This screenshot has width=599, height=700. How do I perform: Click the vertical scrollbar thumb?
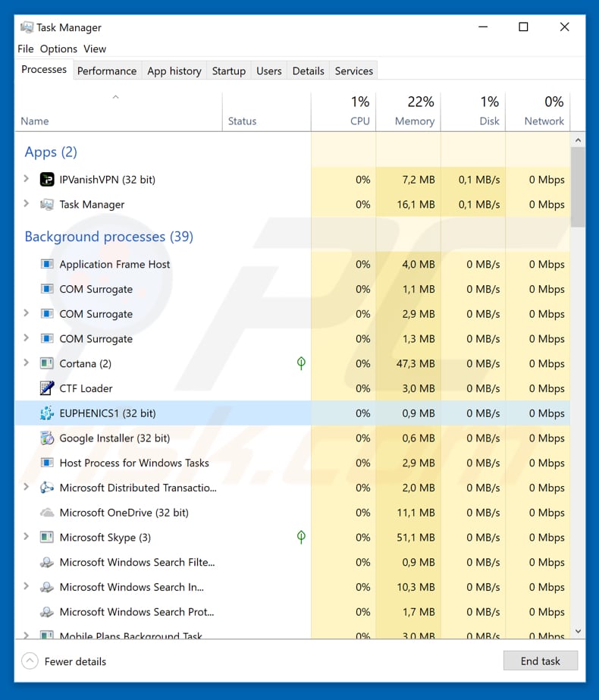(578, 187)
